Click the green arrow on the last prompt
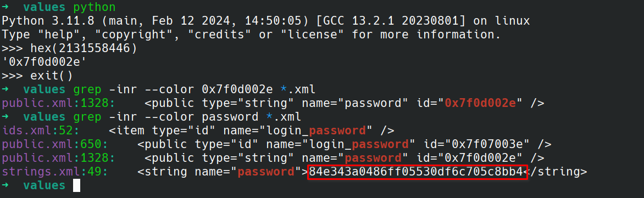The height and width of the screenshot is (198, 644). click(x=5, y=186)
